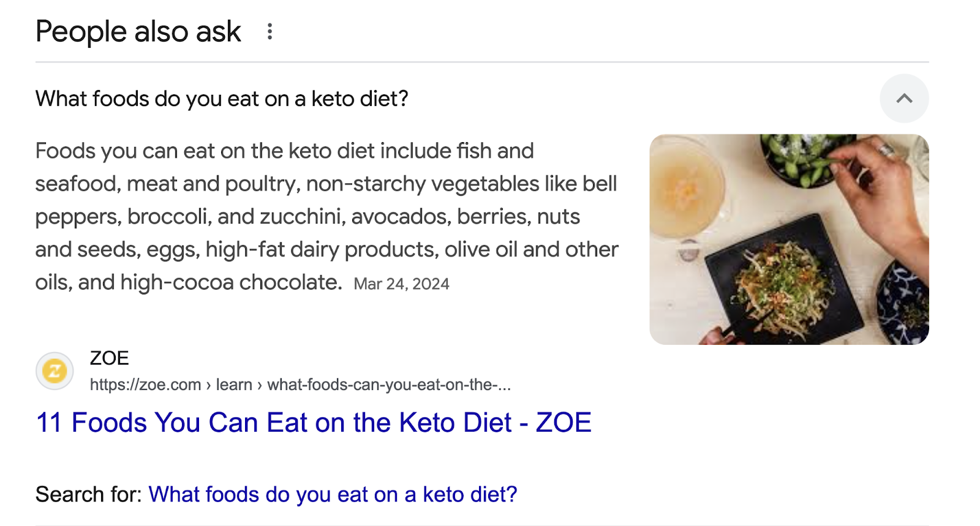This screenshot has width=980, height=526.
Task: Click the circular ZOE favicon
Action: point(55,370)
